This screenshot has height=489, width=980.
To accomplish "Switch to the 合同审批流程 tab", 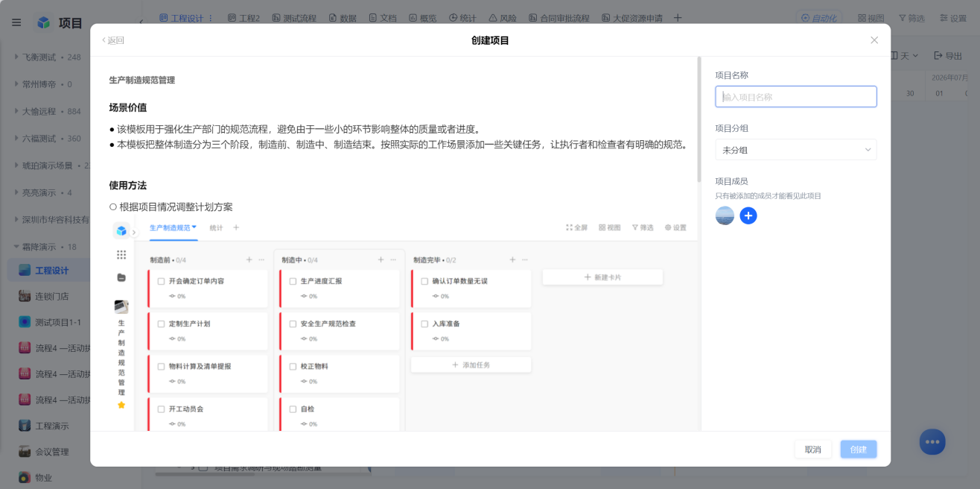I will 559,18.
